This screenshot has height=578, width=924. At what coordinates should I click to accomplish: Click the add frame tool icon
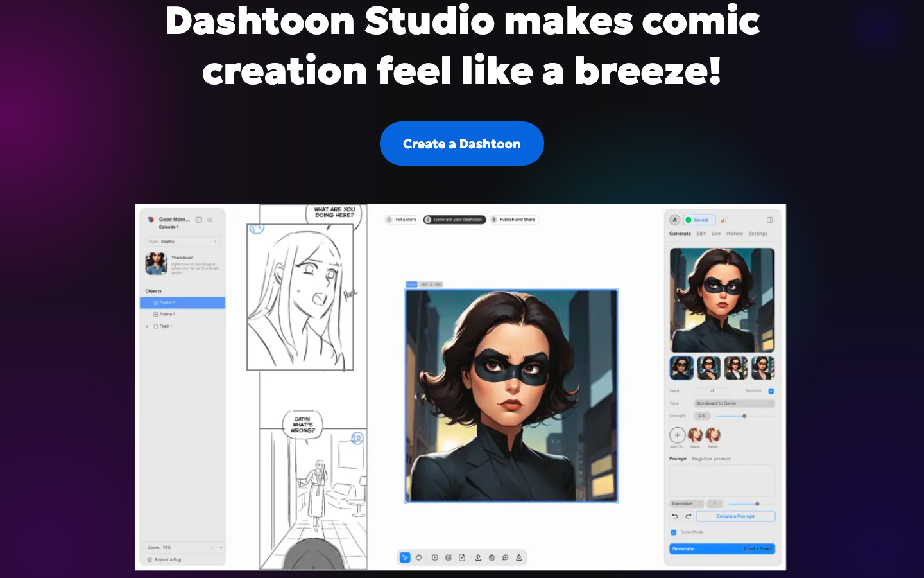(434, 557)
